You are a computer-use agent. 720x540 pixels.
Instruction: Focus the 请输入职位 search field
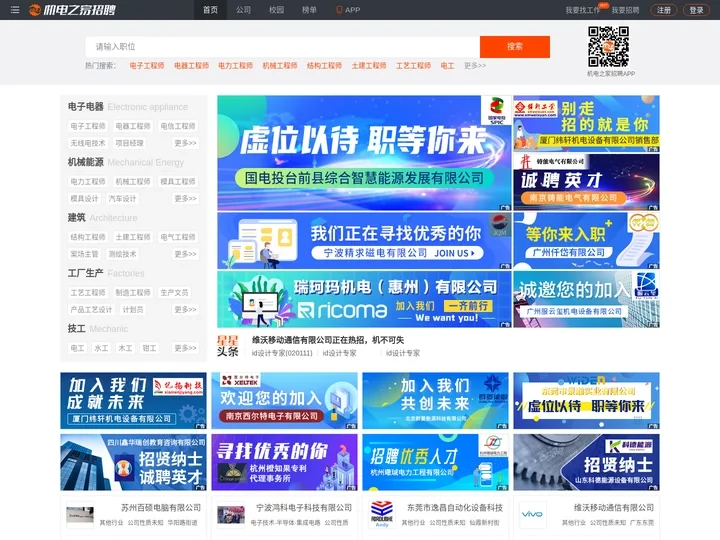point(282,47)
